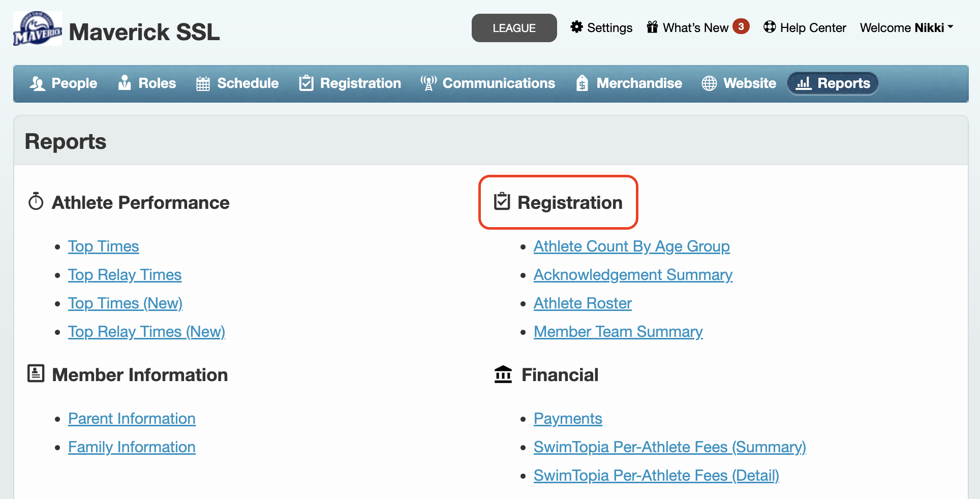This screenshot has height=499, width=980.
Task: Open the Parent Information report
Action: tap(132, 419)
